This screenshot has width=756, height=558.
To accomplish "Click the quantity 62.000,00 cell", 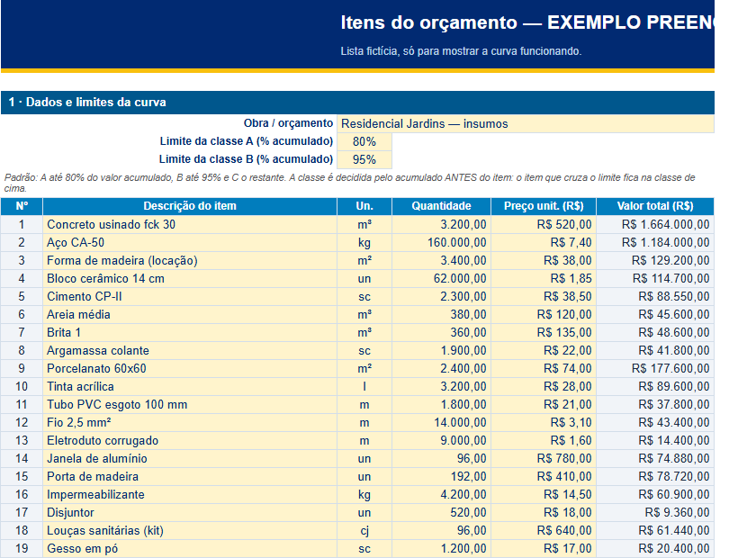I will [441, 279].
